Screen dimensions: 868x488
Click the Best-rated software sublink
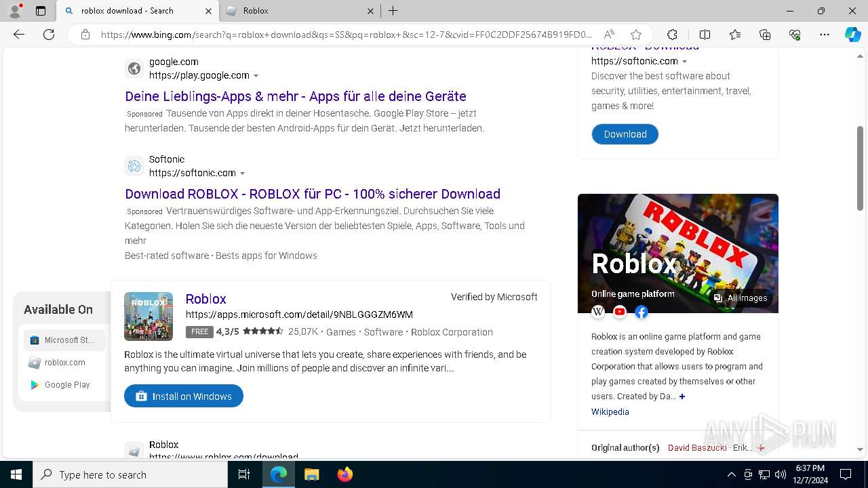pos(167,256)
